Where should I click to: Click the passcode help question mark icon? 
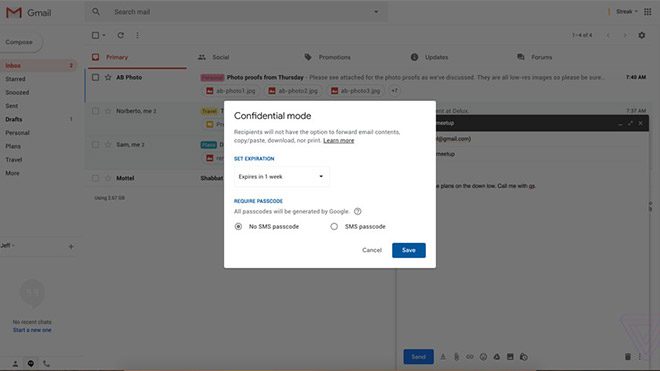[357, 211]
